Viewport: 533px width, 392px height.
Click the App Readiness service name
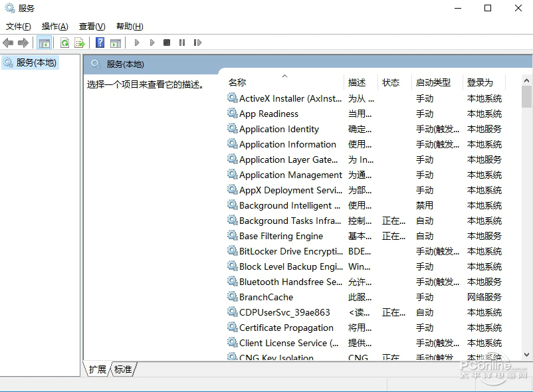click(x=268, y=114)
